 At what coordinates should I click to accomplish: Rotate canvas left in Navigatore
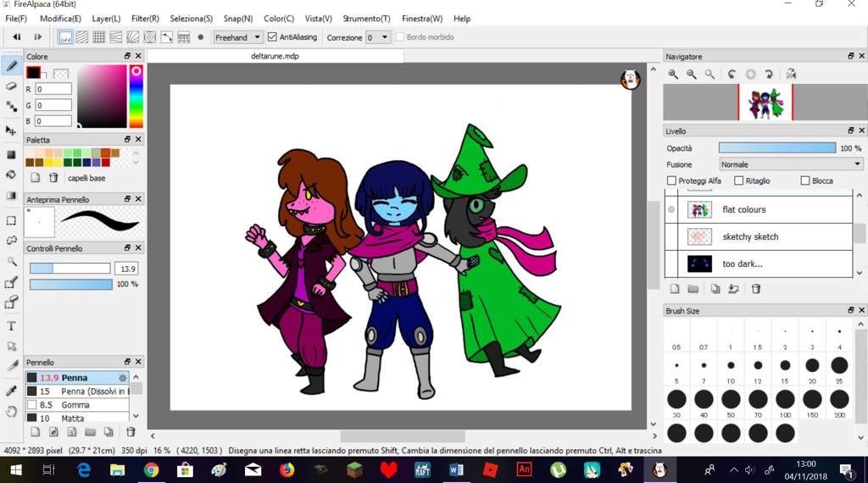tap(732, 74)
